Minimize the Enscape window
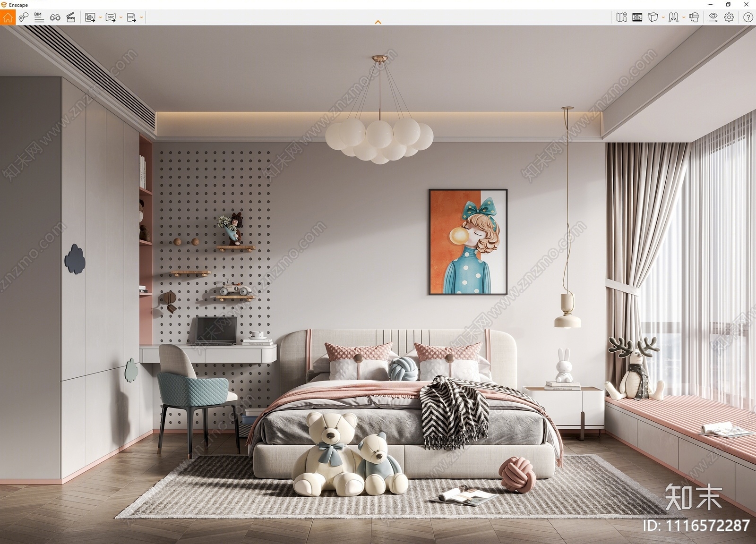The image size is (756, 544). pyautogui.click(x=711, y=5)
